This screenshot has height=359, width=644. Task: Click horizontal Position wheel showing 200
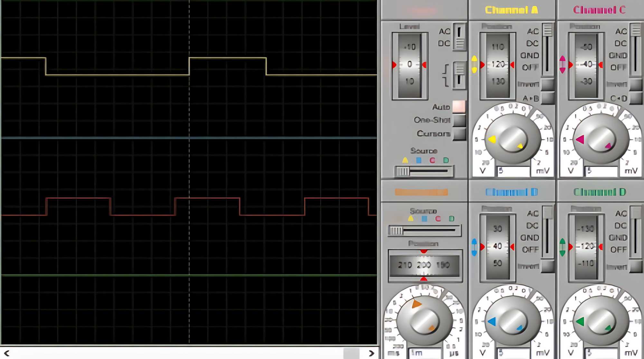tap(424, 265)
